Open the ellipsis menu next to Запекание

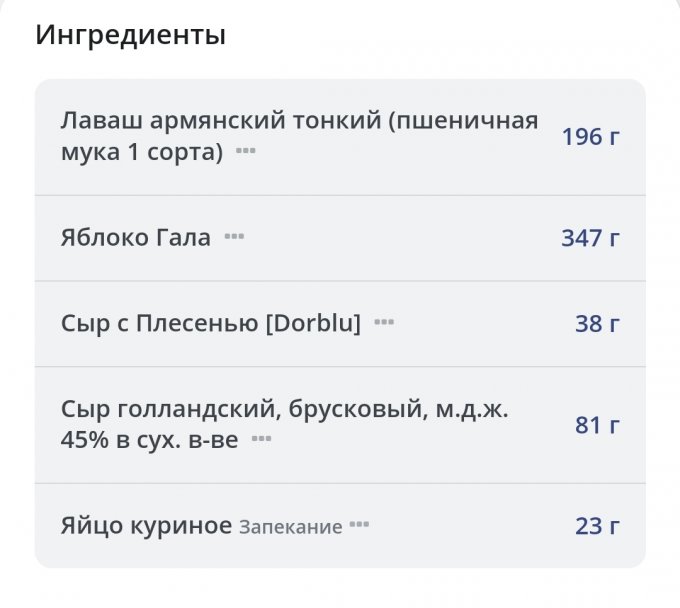[359, 526]
